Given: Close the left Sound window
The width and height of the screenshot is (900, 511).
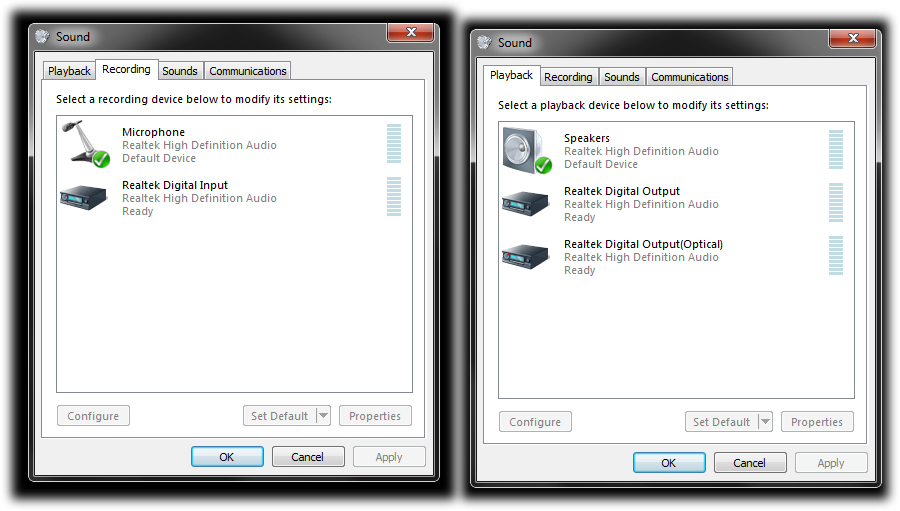Looking at the screenshot, I should [411, 32].
